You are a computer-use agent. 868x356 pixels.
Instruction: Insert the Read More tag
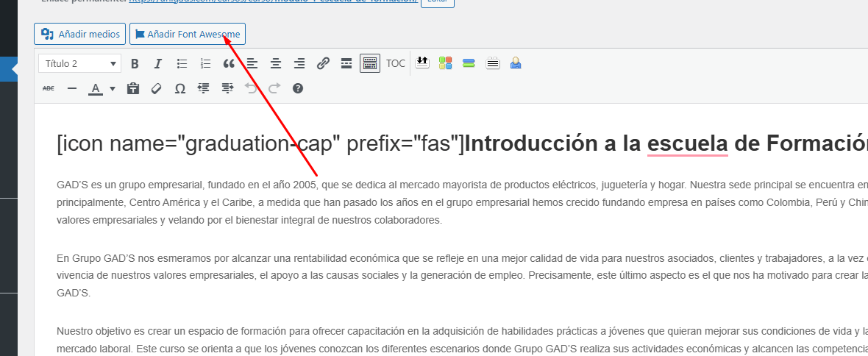point(346,64)
